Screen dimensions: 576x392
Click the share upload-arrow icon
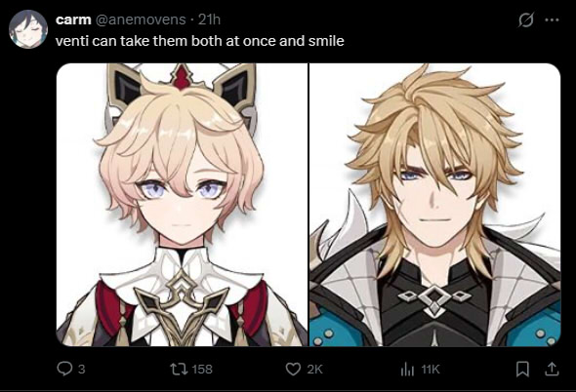pyautogui.click(x=551, y=369)
